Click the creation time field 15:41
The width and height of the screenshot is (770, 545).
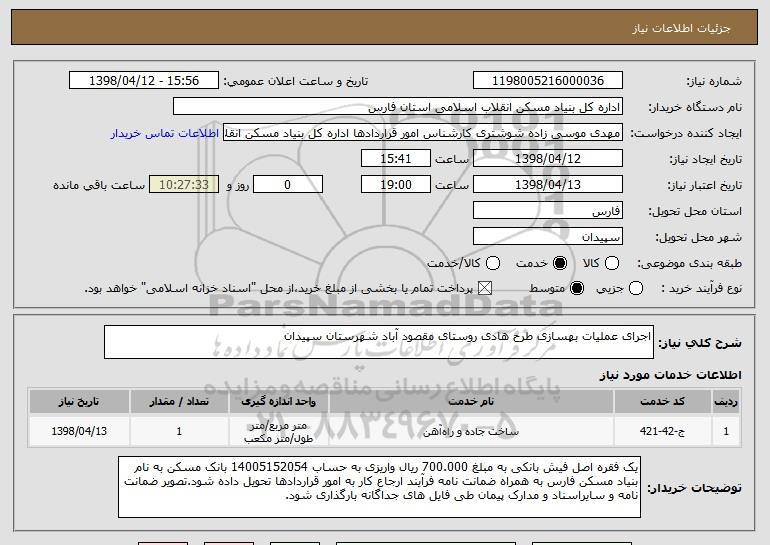click(x=396, y=159)
